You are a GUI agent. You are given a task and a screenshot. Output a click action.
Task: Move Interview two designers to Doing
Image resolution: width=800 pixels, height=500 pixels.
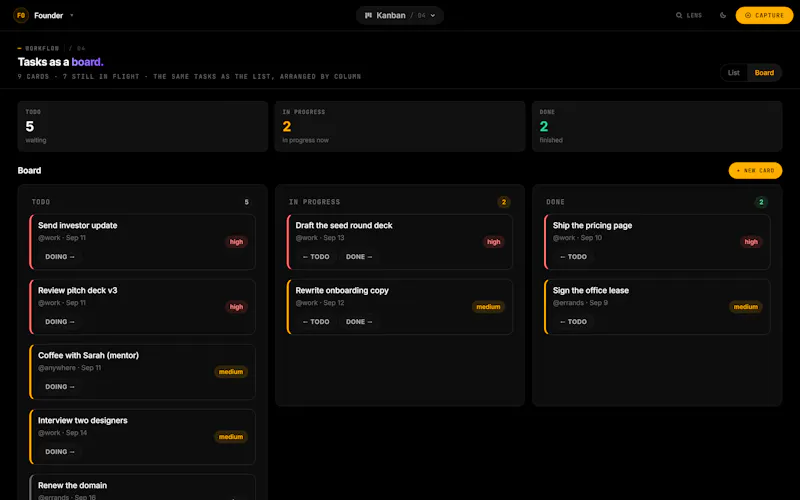(60, 452)
